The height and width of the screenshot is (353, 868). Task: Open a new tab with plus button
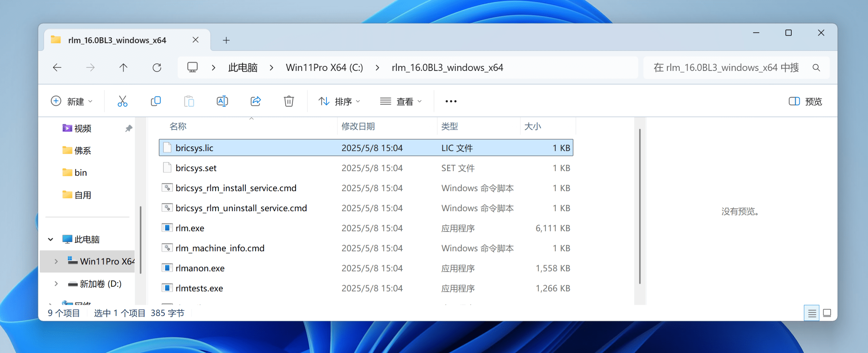click(226, 40)
